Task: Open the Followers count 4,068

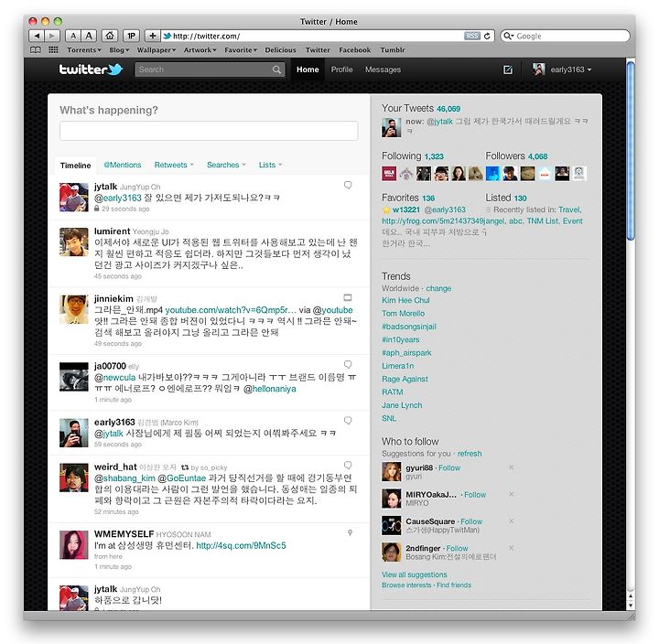Action: click(x=537, y=156)
